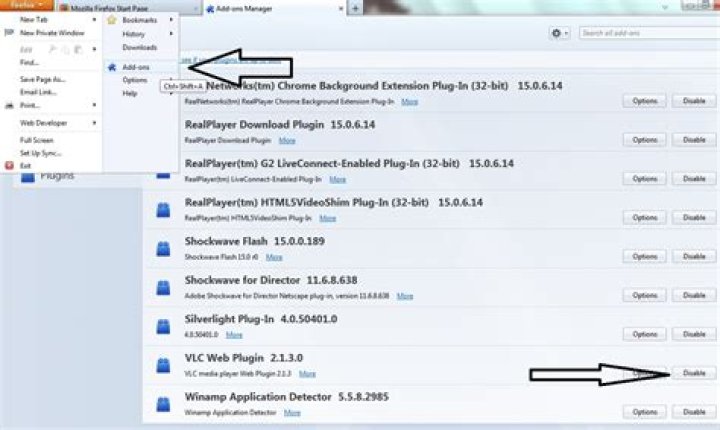This screenshot has height=430, width=720.
Task: Expand the Bookmarks submenu arrow
Action: point(171,20)
